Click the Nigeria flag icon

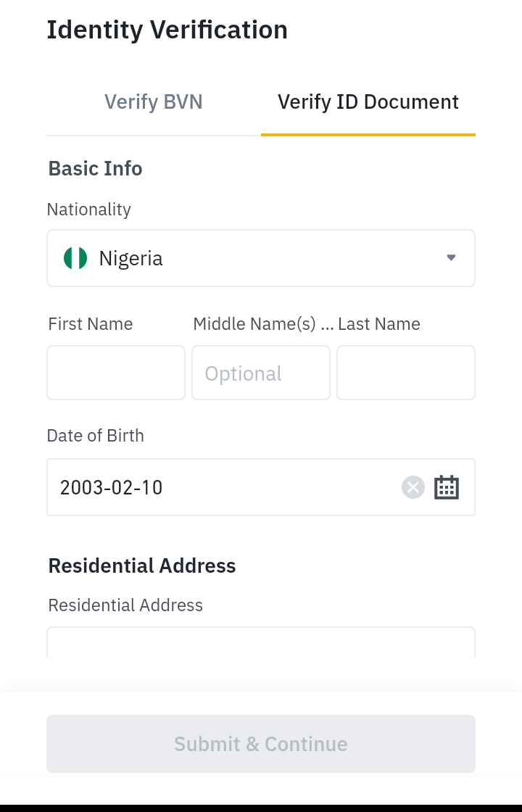[x=75, y=258]
